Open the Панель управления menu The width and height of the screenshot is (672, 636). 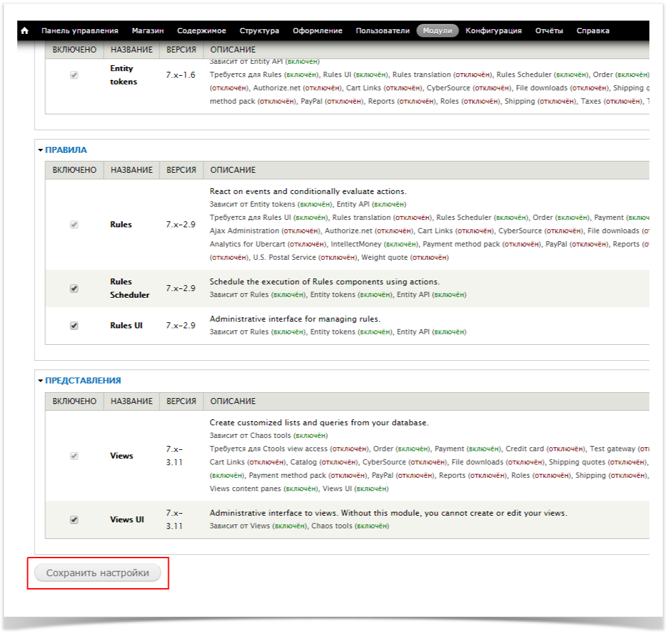(x=80, y=31)
